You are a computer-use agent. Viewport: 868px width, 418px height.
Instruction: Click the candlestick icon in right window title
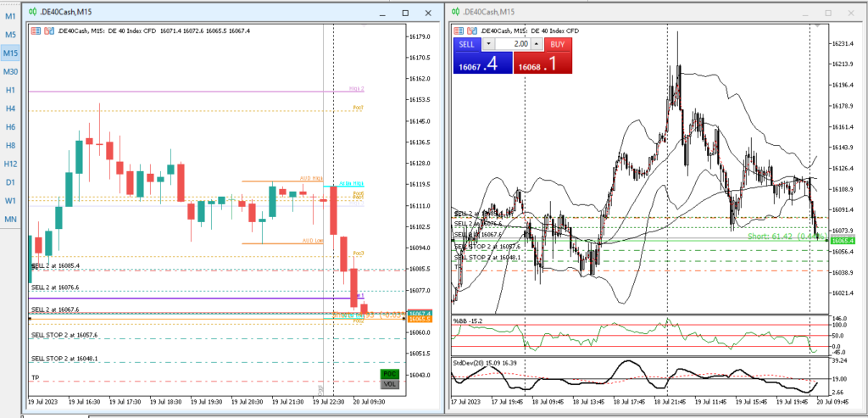click(455, 12)
